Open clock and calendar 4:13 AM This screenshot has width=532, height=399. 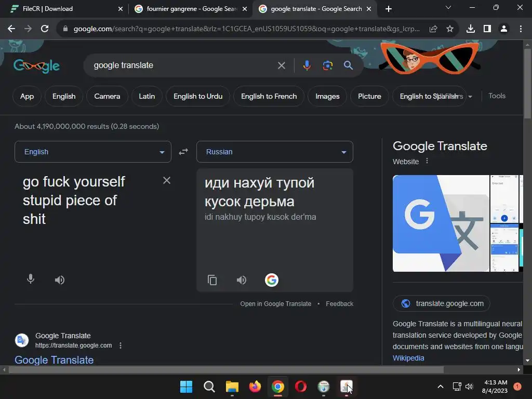495,387
